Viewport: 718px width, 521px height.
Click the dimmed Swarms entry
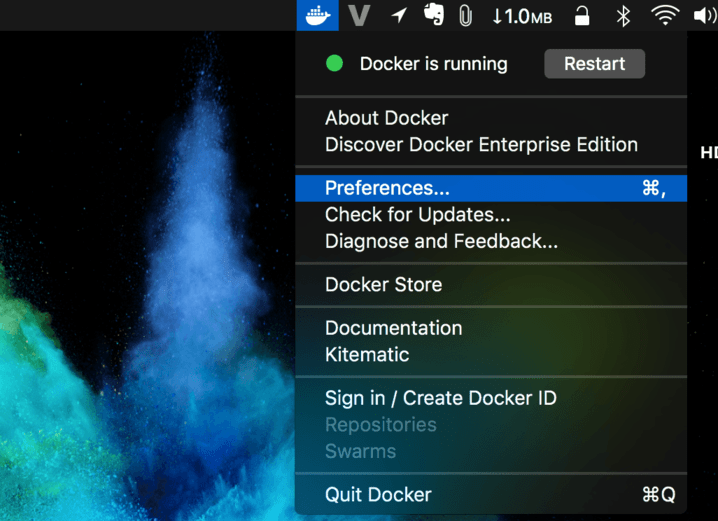pos(491,451)
